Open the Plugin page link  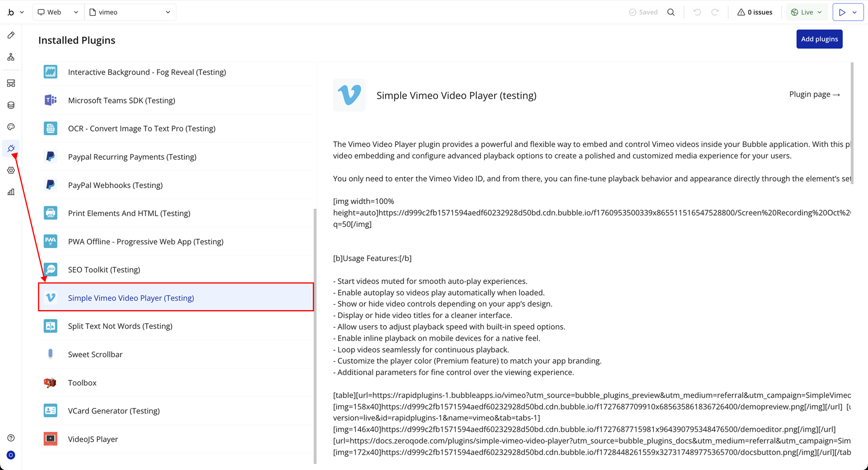point(814,94)
